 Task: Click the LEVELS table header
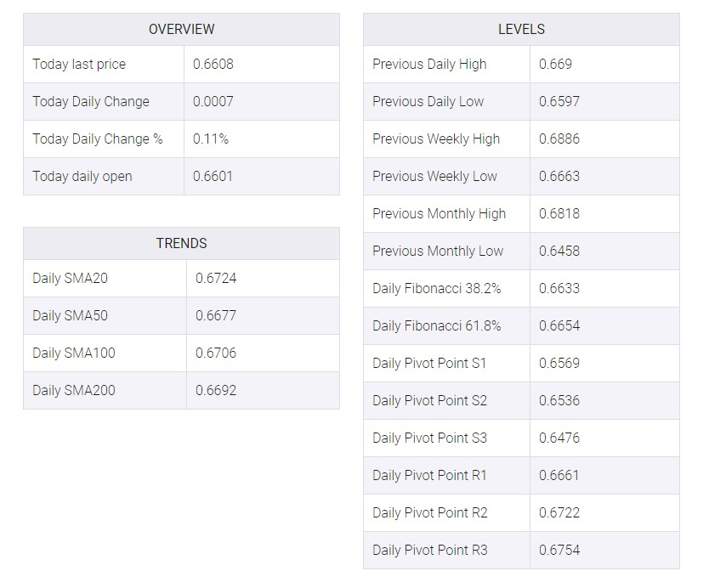pos(521,30)
